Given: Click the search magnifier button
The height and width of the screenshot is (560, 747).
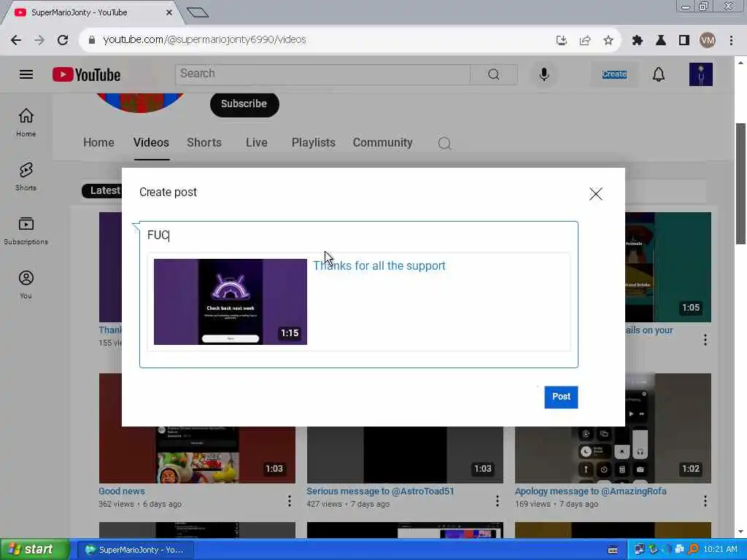Looking at the screenshot, I should (494, 74).
